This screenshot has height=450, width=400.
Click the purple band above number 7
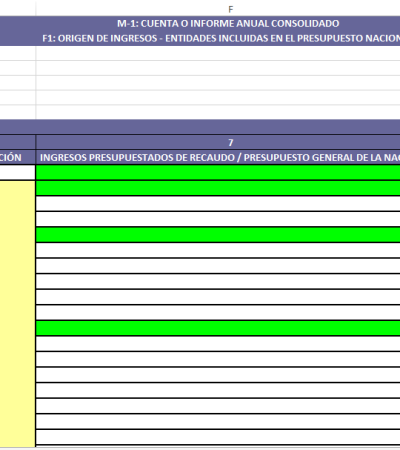coord(200,127)
